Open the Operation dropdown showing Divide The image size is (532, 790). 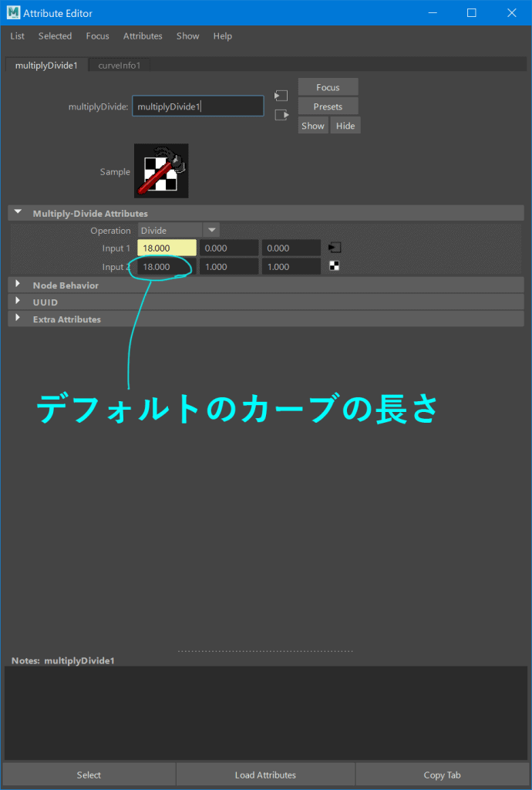pyautogui.click(x=179, y=230)
